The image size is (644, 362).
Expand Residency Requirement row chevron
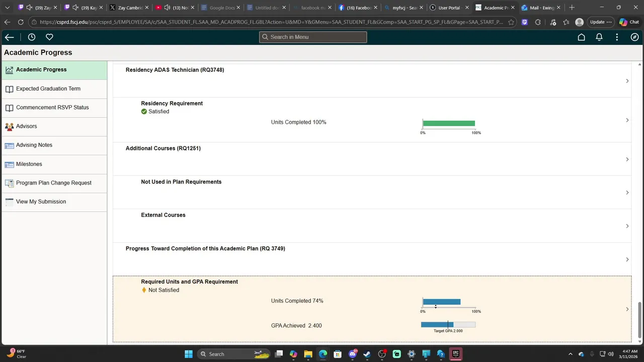coord(627,120)
